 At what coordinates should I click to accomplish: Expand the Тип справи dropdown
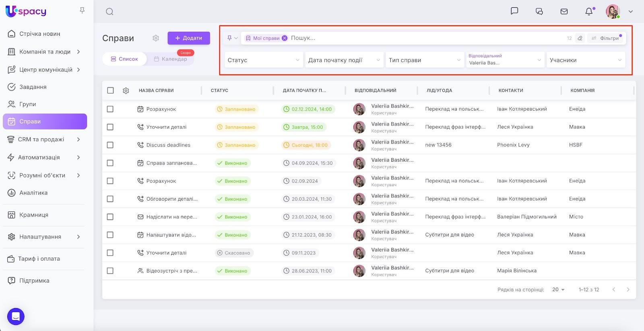tap(425, 60)
